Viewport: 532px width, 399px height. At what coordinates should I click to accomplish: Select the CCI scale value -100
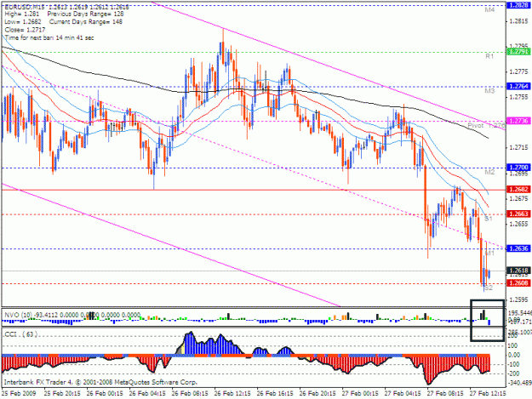pyautogui.click(x=514, y=364)
